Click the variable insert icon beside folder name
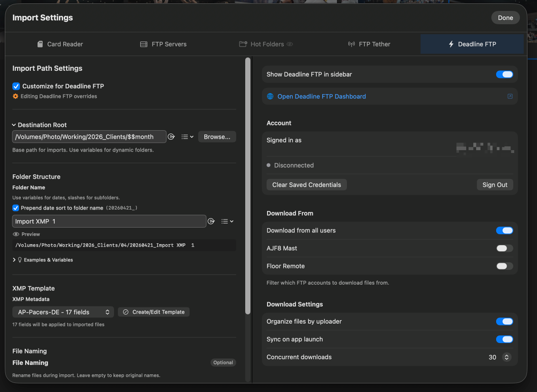Viewport: 537px width, 392px height. point(211,221)
